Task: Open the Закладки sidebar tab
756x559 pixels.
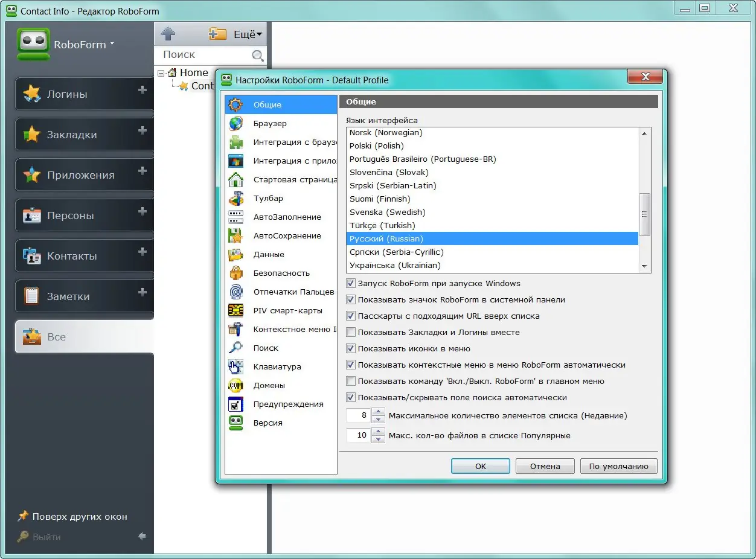Action: 85,135
